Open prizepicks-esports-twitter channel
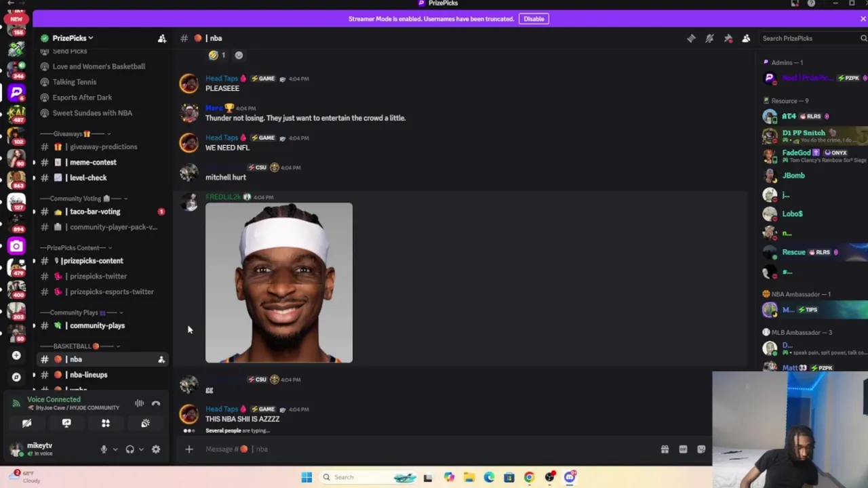868x488 pixels. [100, 292]
